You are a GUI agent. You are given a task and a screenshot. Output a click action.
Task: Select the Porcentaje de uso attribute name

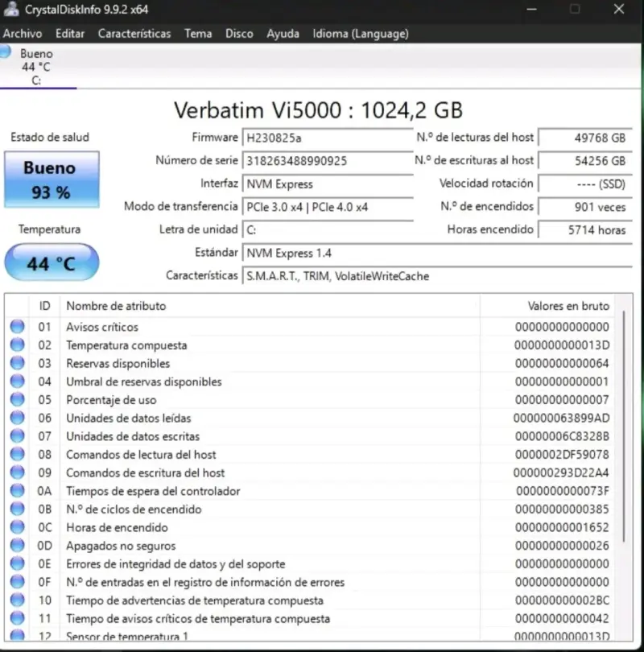[x=111, y=400]
